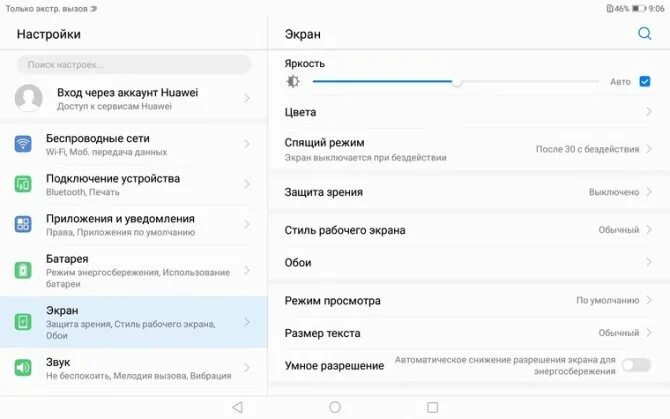Tap the Huawei account avatar icon

(x=29, y=98)
